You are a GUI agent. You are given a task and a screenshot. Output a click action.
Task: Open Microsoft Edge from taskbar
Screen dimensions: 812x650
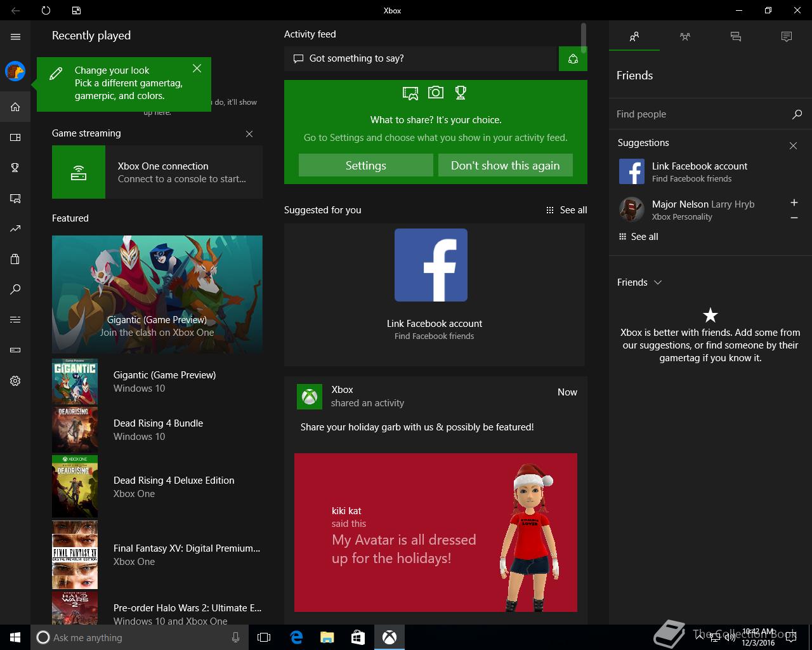coord(296,637)
